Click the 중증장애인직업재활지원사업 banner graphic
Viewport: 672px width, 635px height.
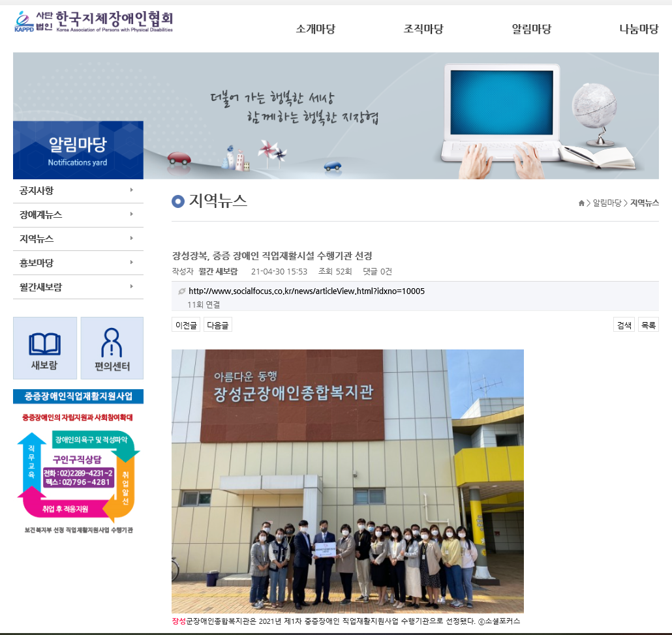(x=78, y=463)
